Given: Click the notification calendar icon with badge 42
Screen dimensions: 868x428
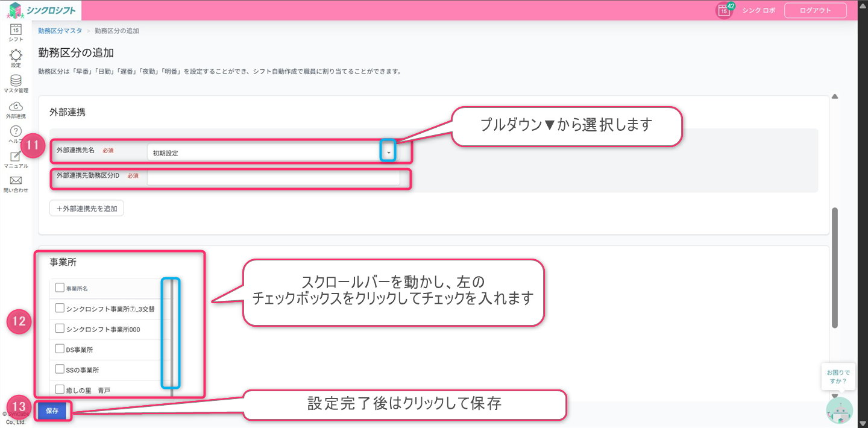Looking at the screenshot, I should [724, 10].
